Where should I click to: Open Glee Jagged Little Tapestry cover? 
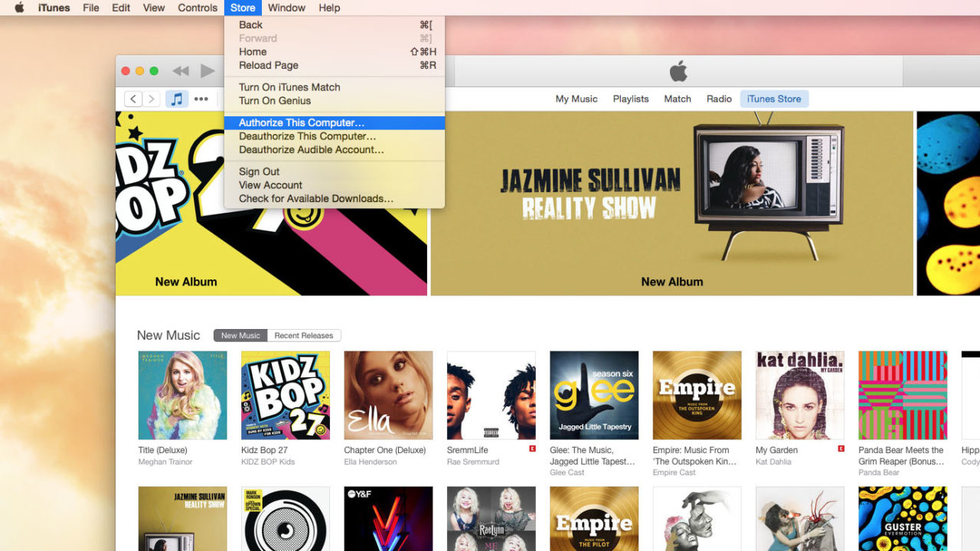coord(594,395)
